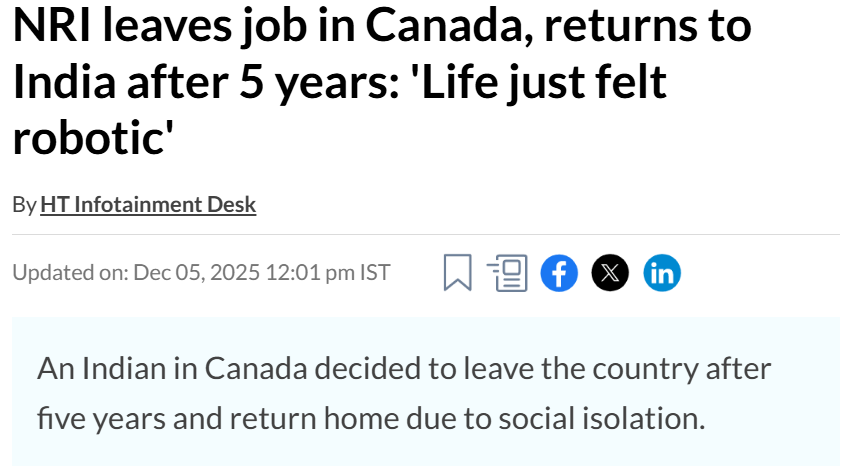Share the article on LinkedIn
Viewport: 851px width, 466px height.
(661, 273)
